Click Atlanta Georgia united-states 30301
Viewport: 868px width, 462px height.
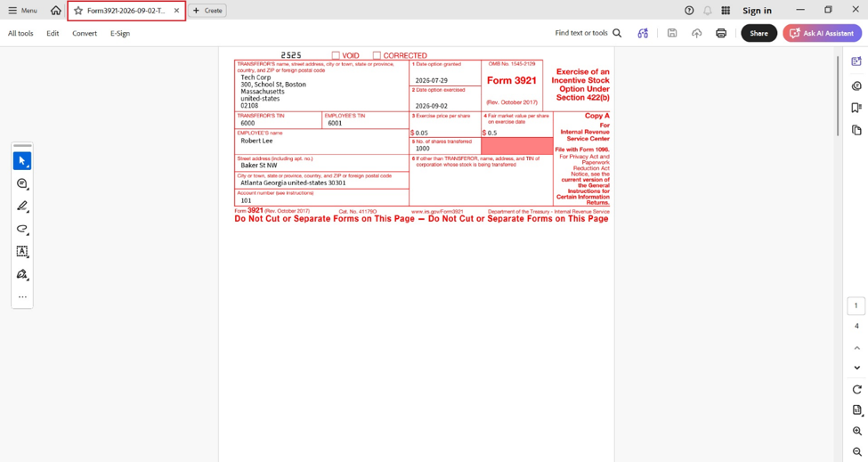click(x=293, y=183)
